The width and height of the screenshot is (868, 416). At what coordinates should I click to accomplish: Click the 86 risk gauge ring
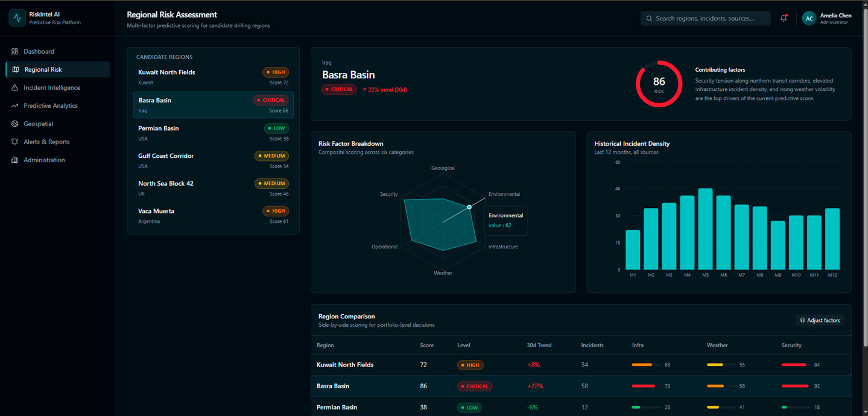pyautogui.click(x=659, y=84)
